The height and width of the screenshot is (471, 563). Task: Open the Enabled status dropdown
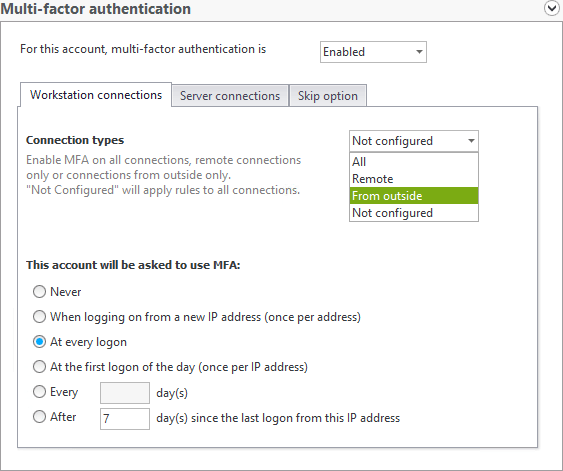click(373, 52)
